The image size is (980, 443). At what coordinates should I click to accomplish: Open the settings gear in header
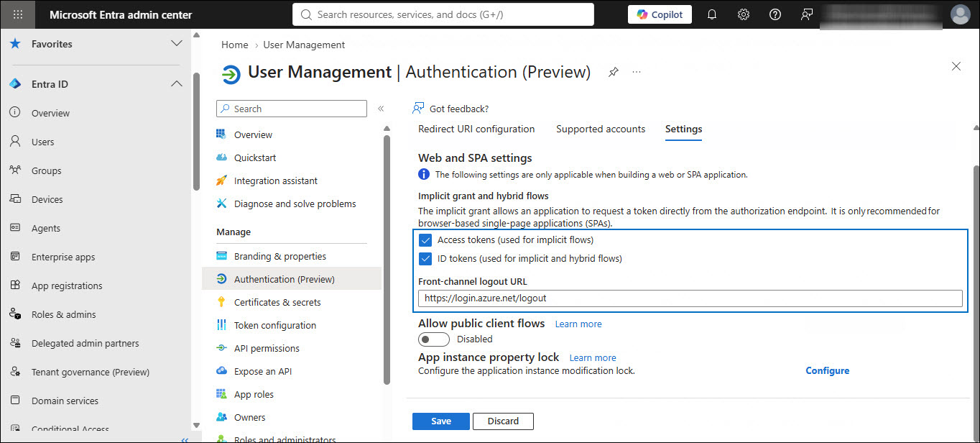click(x=744, y=14)
